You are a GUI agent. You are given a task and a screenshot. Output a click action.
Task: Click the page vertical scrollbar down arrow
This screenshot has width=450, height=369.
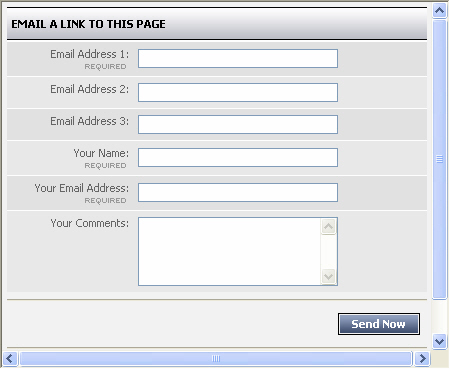440,342
